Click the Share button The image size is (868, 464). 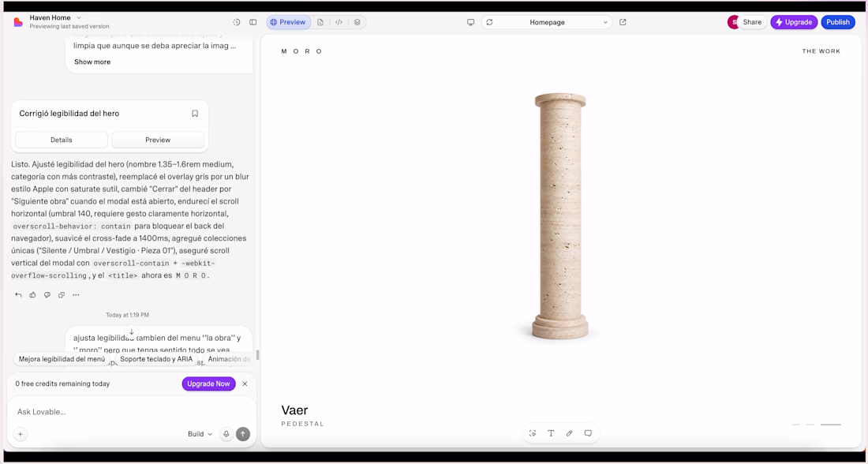click(x=752, y=22)
